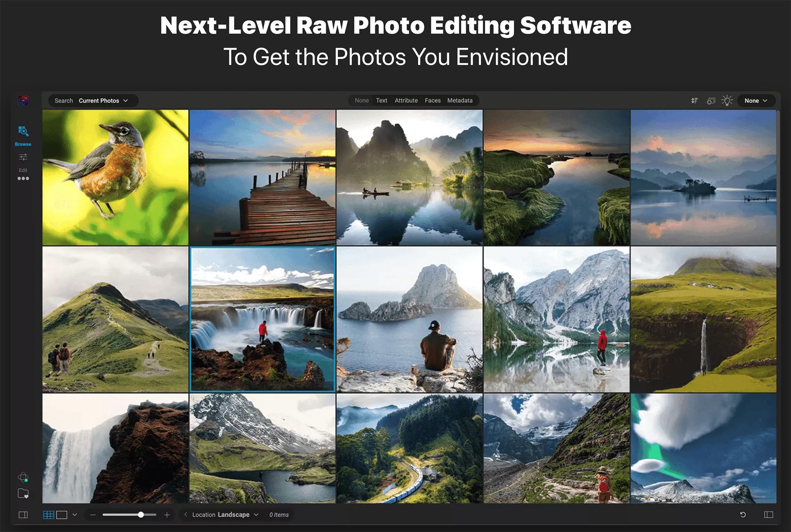This screenshot has width=791, height=532.
Task: Open the favorites folder icon at bottom left
Action: click(x=23, y=493)
